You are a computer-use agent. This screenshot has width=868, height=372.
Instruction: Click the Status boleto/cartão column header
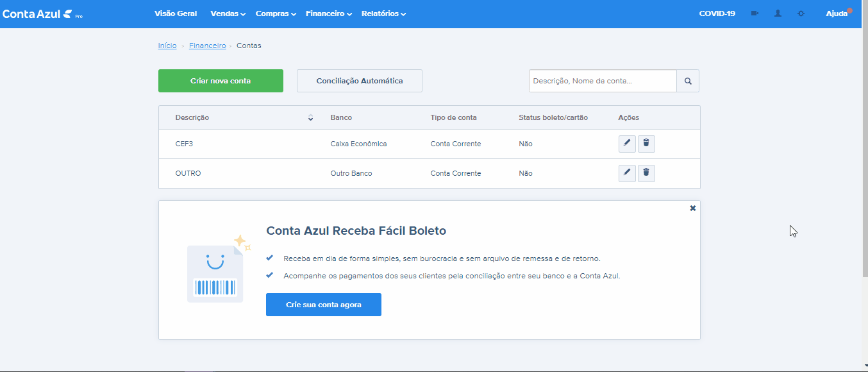(x=553, y=117)
